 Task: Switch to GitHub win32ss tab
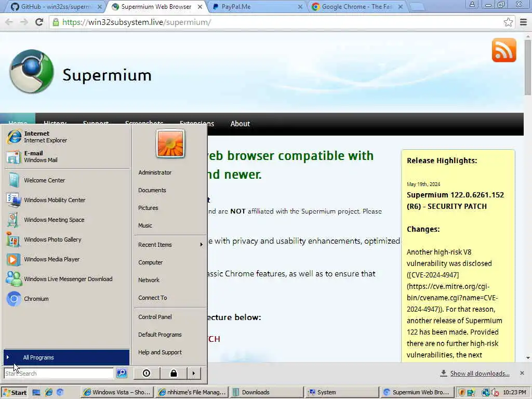[56, 7]
